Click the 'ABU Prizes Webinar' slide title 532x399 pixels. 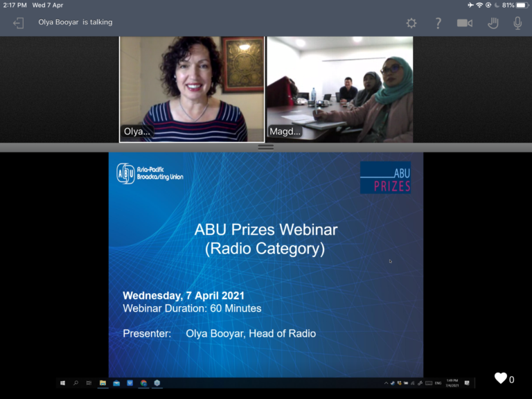click(x=266, y=230)
